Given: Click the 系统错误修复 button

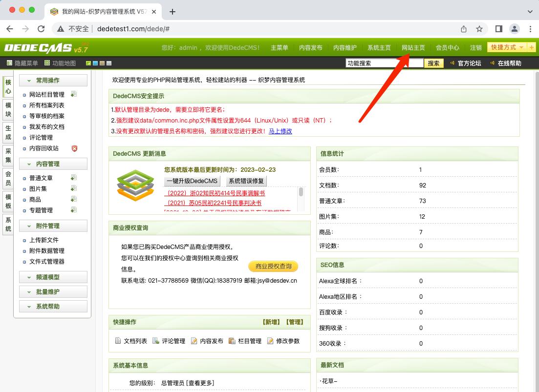Looking at the screenshot, I should tap(246, 181).
